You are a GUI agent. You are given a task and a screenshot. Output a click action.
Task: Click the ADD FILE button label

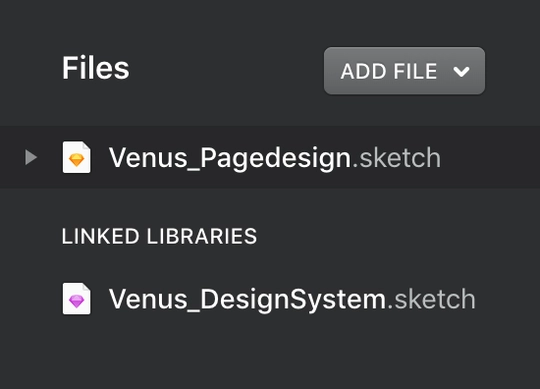tap(389, 71)
